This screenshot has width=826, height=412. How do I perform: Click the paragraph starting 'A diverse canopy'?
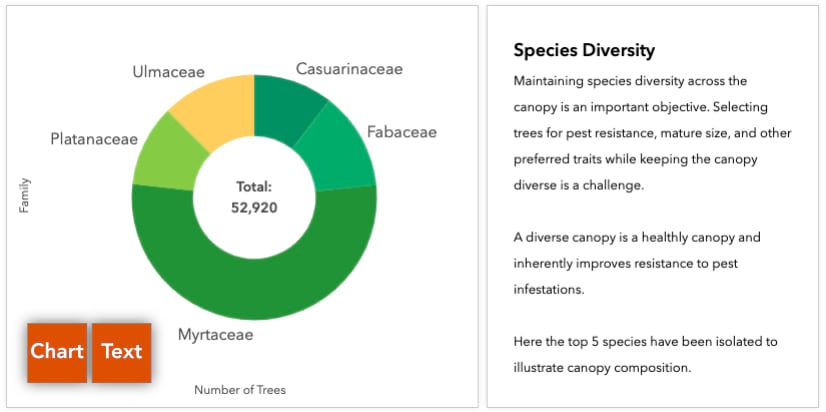637,263
